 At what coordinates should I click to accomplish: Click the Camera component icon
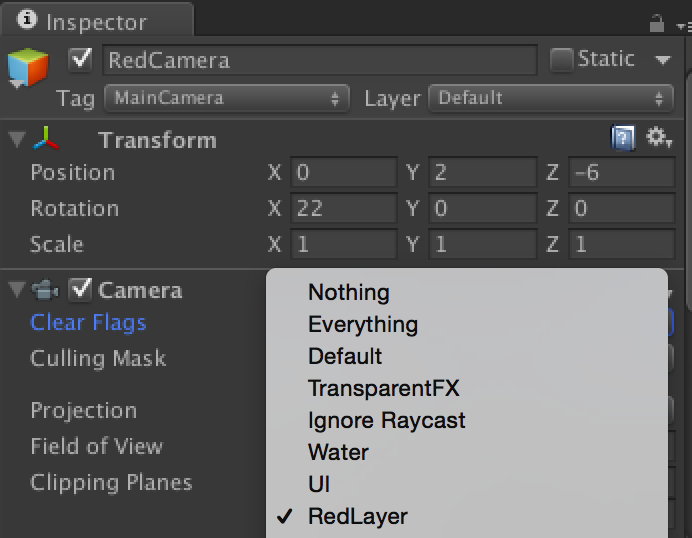(46, 291)
